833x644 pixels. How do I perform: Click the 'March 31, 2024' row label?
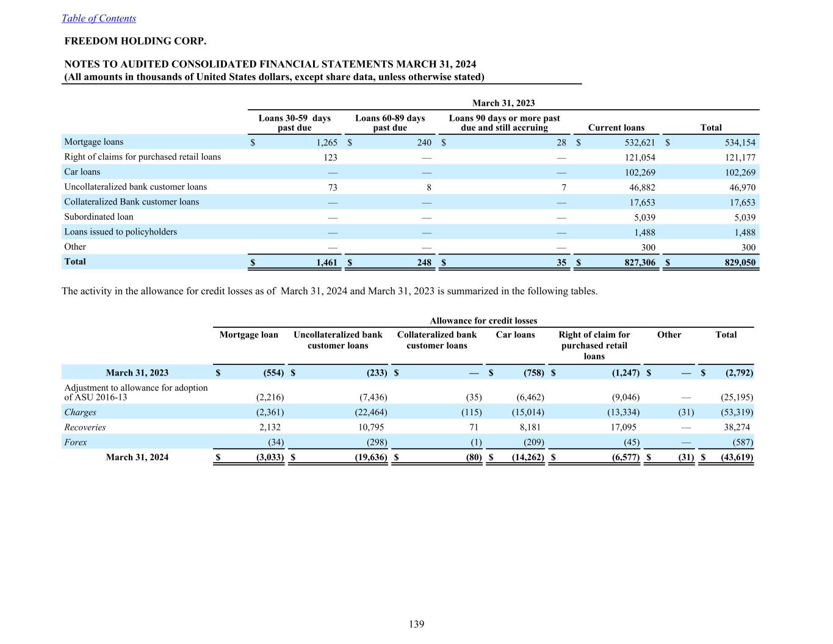(137, 457)
